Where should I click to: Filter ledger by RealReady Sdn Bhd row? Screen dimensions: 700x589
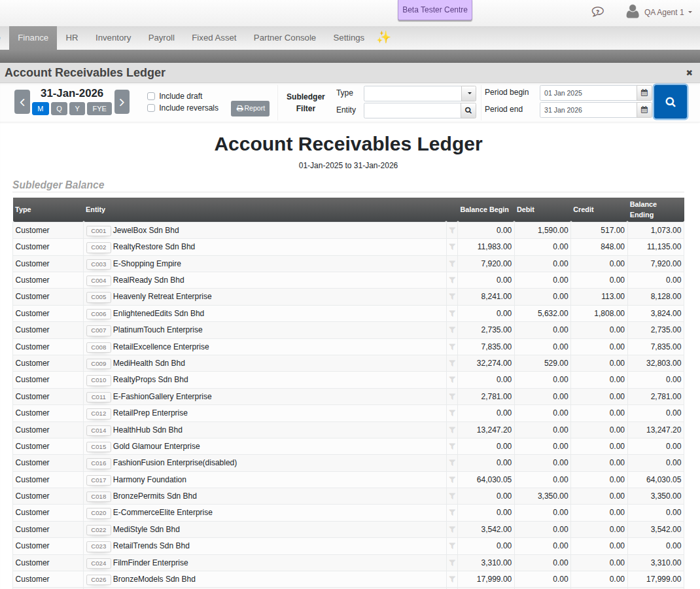(452, 281)
